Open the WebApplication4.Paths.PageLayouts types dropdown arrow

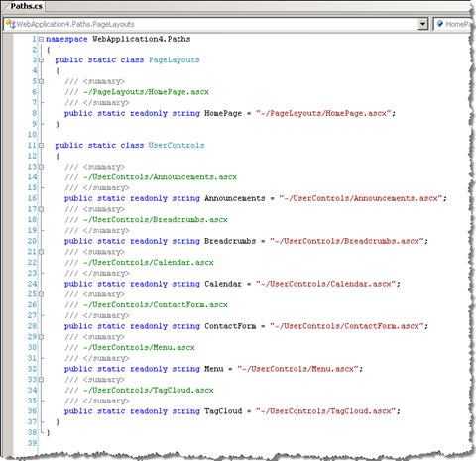pyautogui.click(x=422, y=24)
